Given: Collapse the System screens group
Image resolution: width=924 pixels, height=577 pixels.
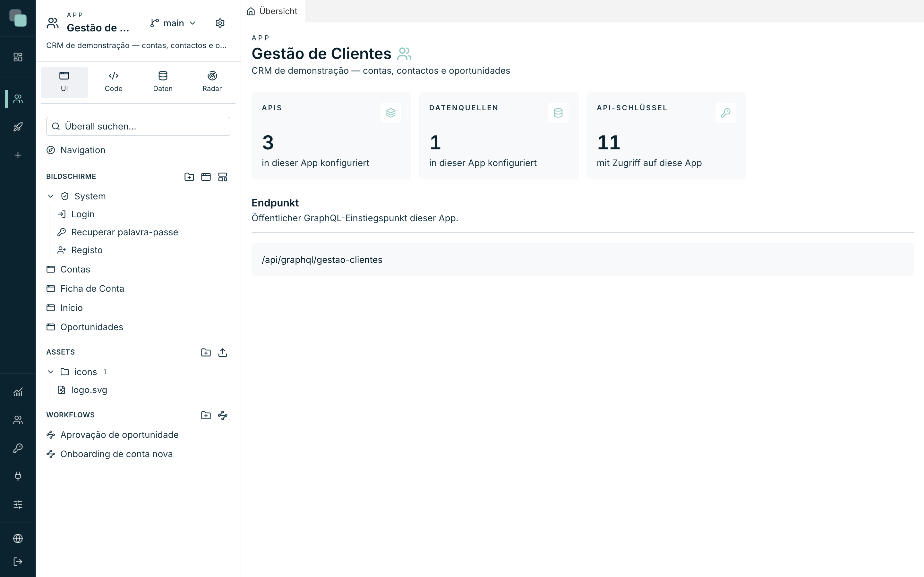Looking at the screenshot, I should (50, 196).
